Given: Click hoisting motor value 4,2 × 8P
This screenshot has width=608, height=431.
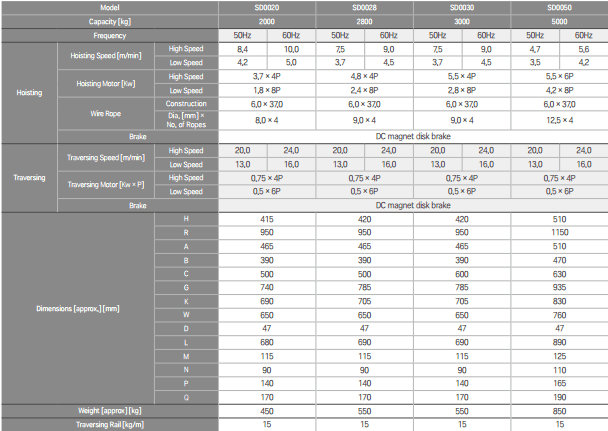Looking at the screenshot, I should click(560, 91).
